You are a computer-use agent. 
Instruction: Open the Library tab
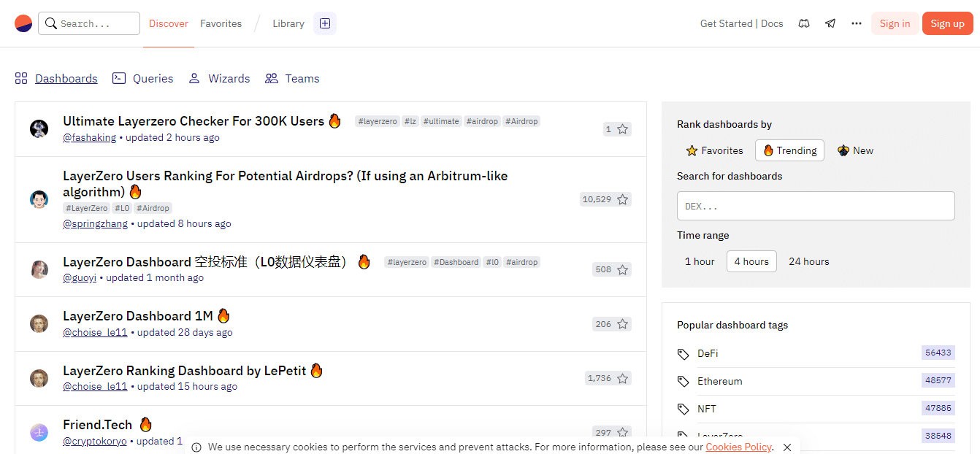point(288,23)
